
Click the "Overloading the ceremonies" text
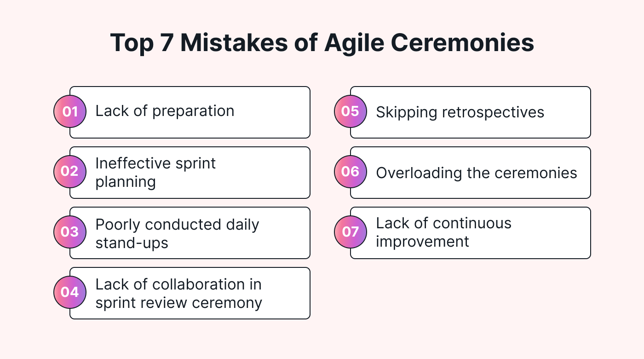pos(477,173)
